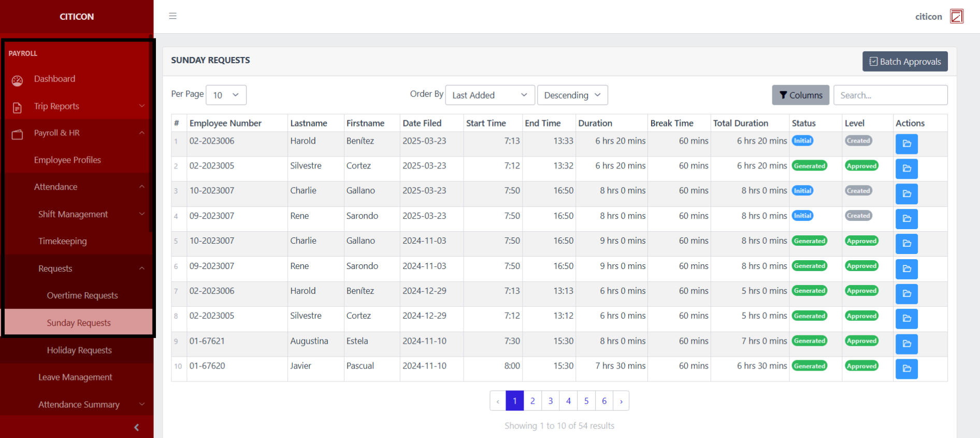The image size is (980, 438).
Task: Open the Per Page dropdown
Action: pos(226,95)
